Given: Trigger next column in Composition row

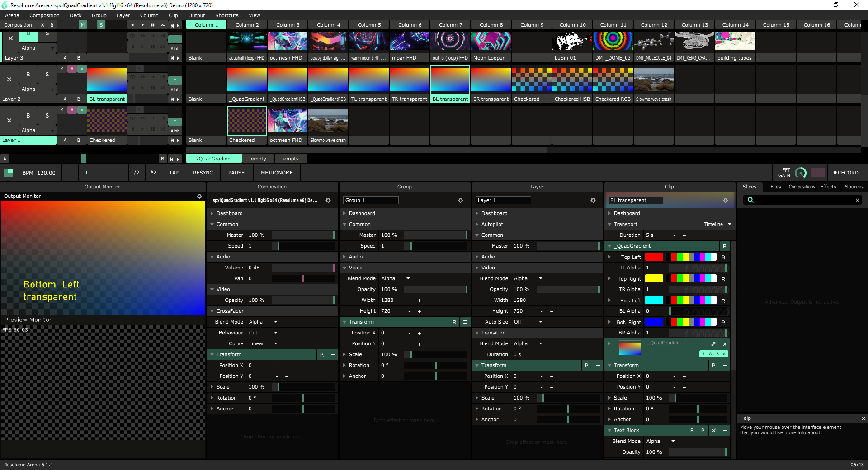Looking at the screenshot, I should tap(178, 26).
